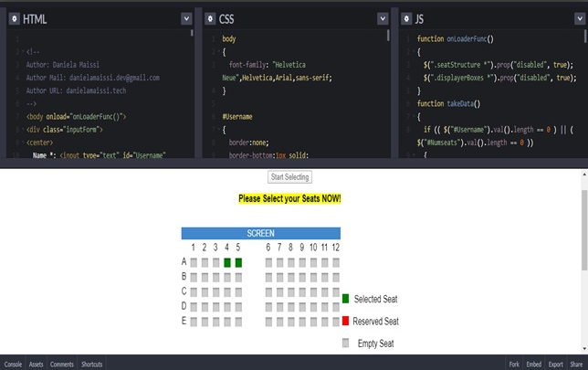Screen dimensions: 588x370
Task: Tick seat C6 checkbox
Action: click(268, 292)
